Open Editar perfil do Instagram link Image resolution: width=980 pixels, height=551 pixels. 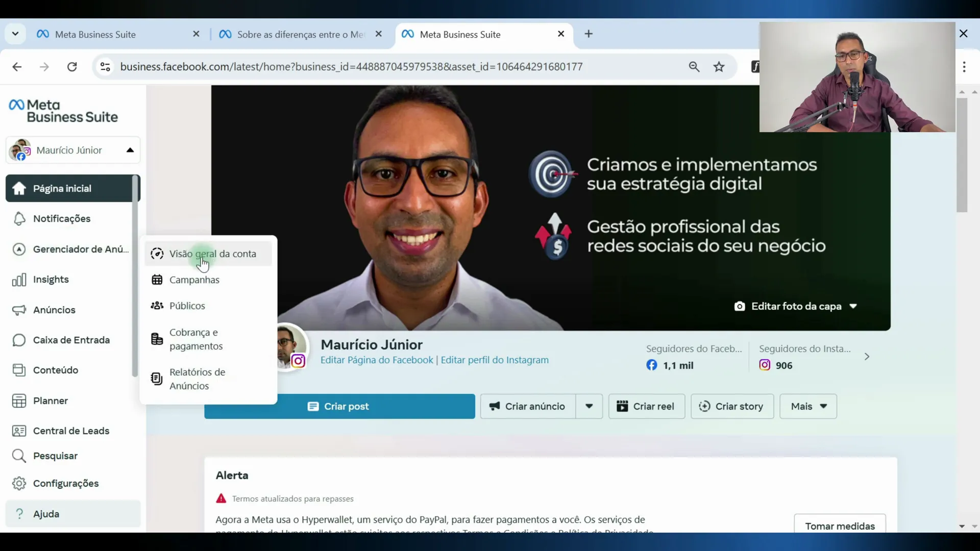(495, 360)
